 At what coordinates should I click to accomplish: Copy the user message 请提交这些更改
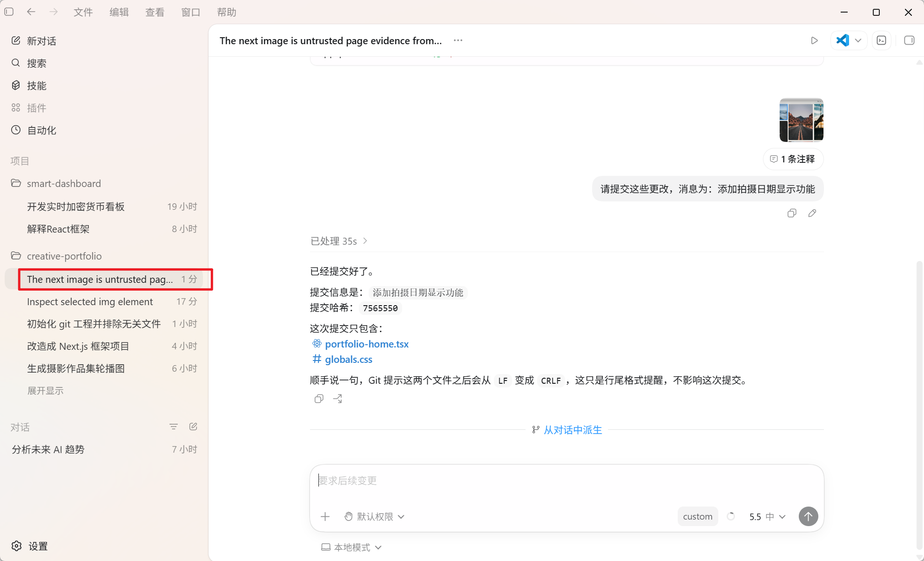[792, 213]
